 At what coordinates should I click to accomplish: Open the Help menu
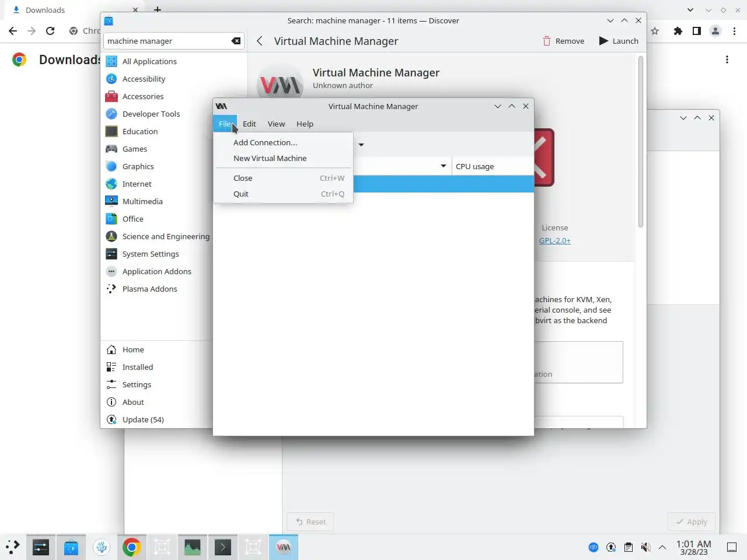(x=305, y=124)
